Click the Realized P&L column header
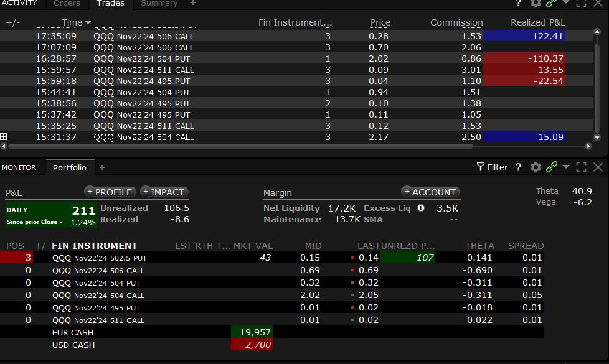609x364 pixels. 537,22
